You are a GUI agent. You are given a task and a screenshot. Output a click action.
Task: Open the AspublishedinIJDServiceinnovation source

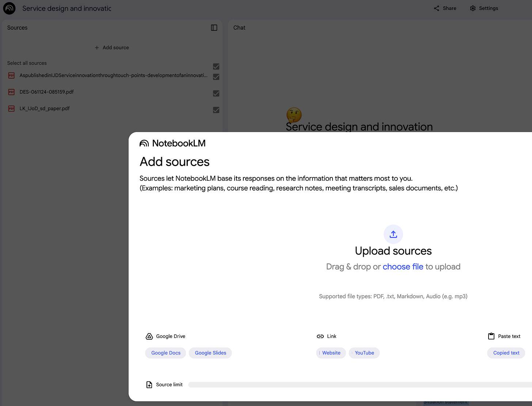click(x=113, y=75)
